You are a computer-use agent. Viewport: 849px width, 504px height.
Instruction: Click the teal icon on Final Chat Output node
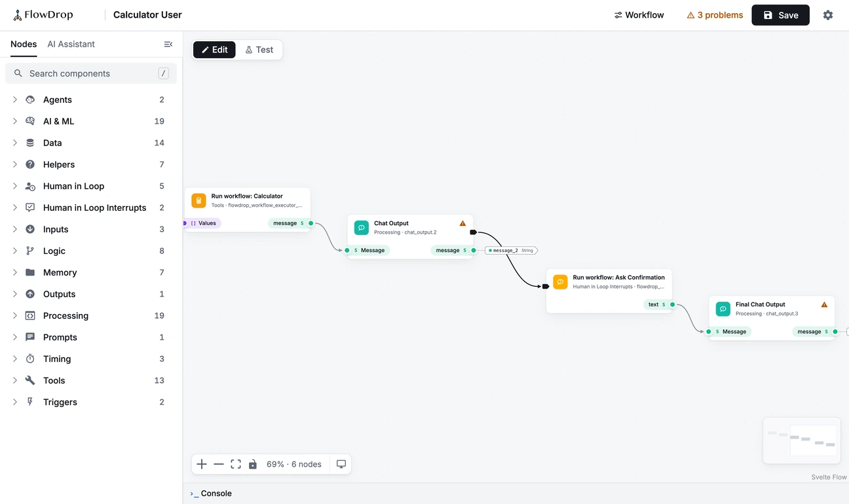click(x=723, y=309)
